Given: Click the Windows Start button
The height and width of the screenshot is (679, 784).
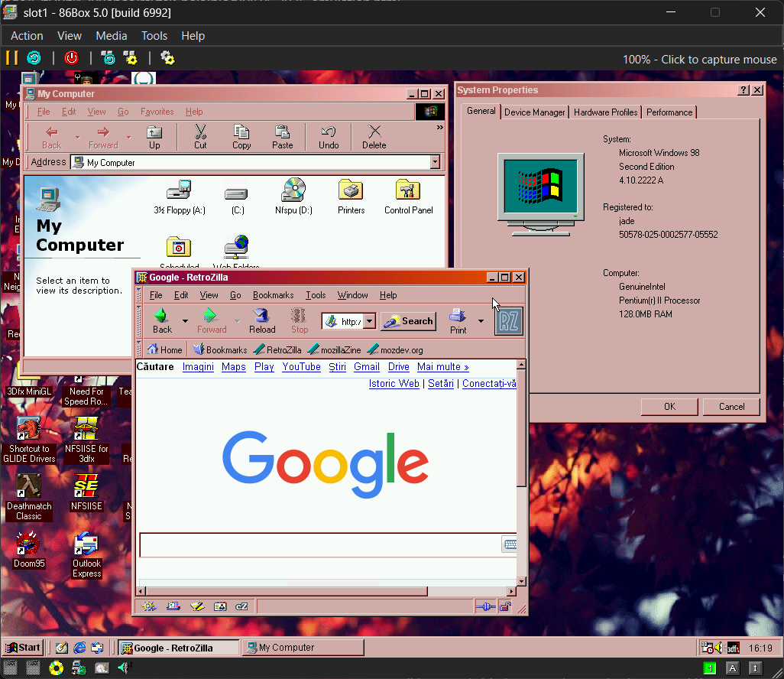Looking at the screenshot, I should [x=23, y=648].
